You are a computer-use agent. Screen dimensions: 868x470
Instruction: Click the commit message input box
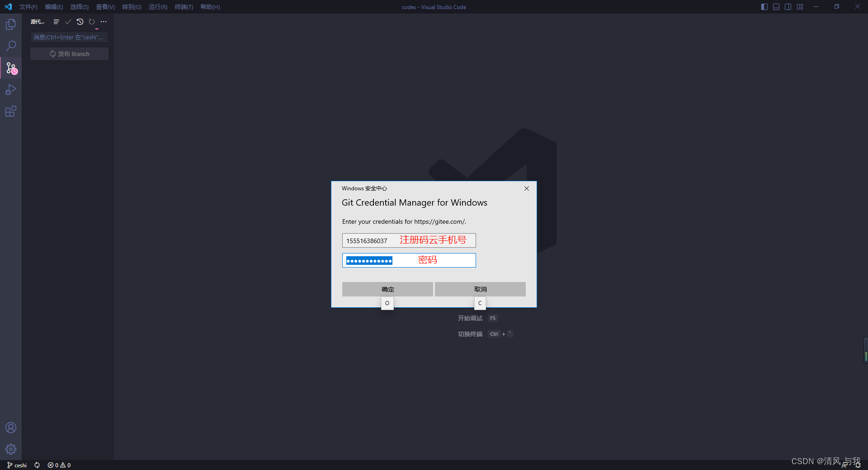click(x=69, y=37)
